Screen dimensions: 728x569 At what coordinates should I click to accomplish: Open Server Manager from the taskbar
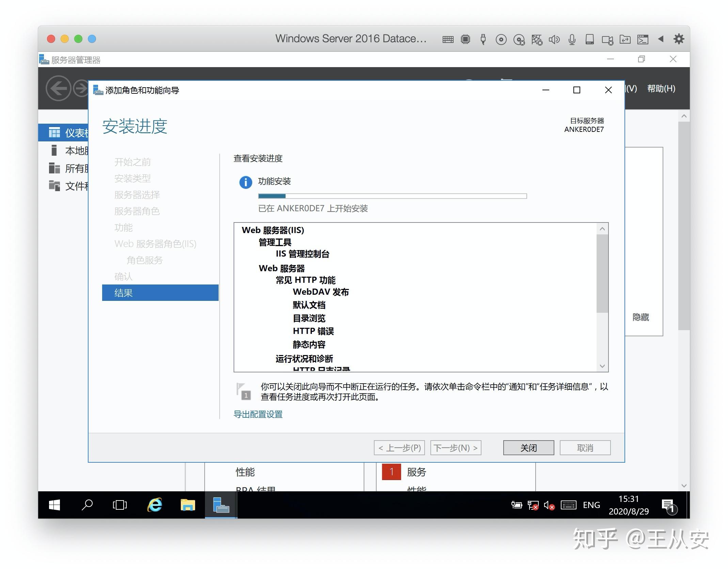tap(221, 505)
